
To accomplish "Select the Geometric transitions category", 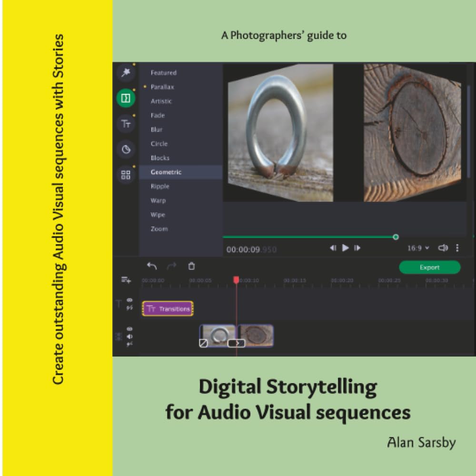I will coord(180,172).
